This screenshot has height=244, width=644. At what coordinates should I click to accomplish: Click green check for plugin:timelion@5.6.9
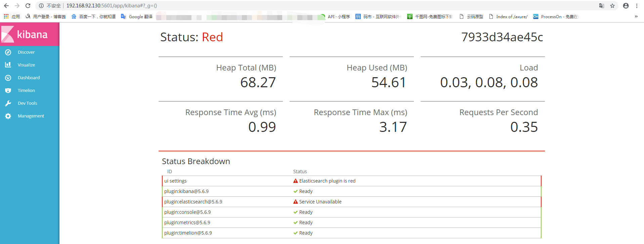pos(296,233)
